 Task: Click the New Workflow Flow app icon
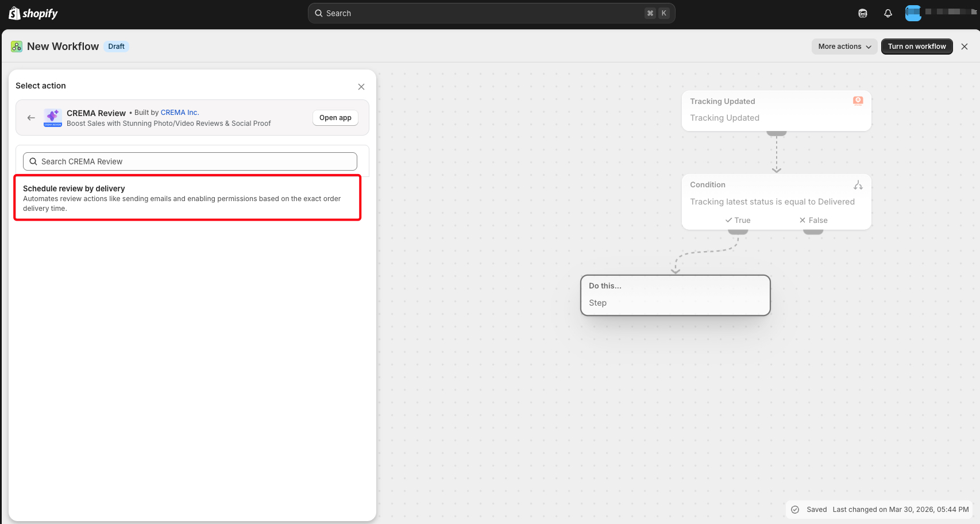[17, 47]
